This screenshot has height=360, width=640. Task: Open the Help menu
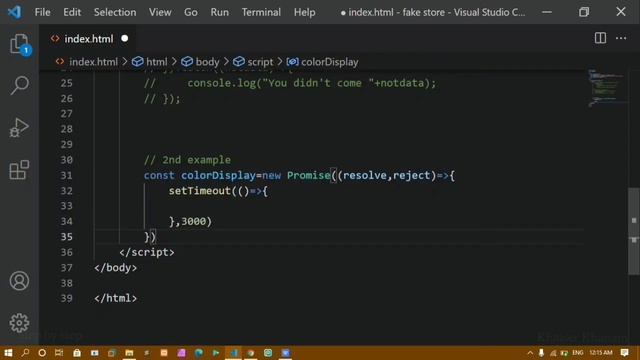304,12
